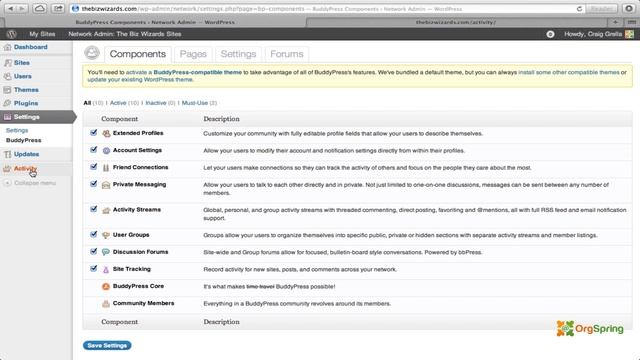Click the Discussion Forums speech bubble icon
Viewport: 640px width, 360px height.
click(x=106, y=252)
